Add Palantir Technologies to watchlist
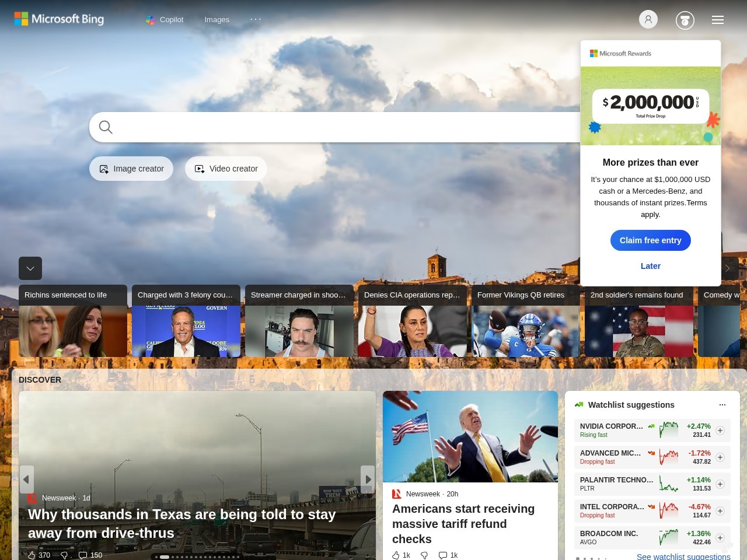747x560 pixels. [720, 484]
